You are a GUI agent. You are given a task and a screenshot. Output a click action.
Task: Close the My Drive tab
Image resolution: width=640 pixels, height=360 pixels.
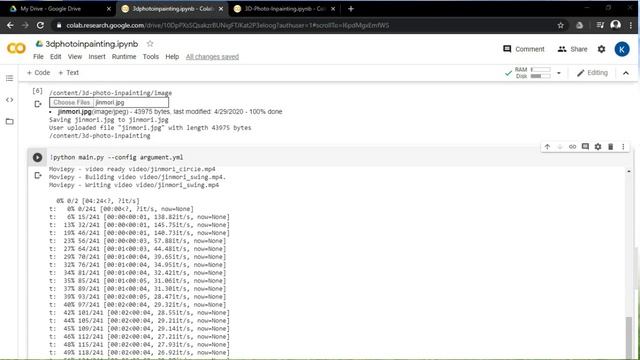[x=109, y=9]
